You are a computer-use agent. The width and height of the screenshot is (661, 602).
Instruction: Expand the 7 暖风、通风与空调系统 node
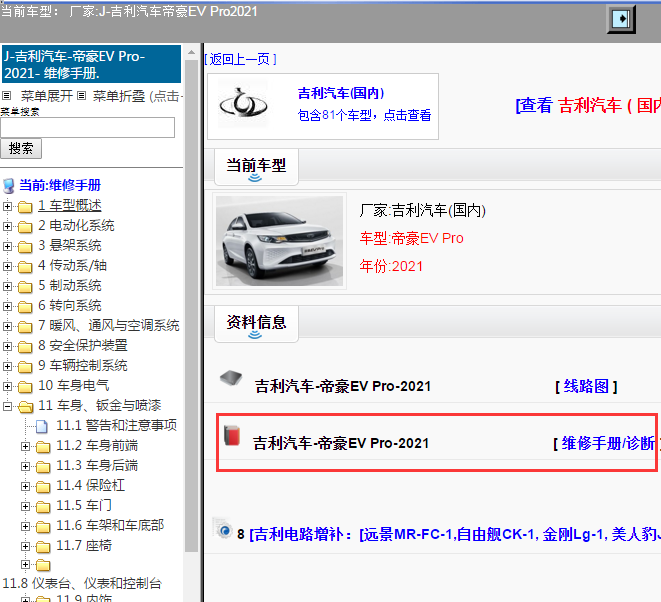[7, 326]
